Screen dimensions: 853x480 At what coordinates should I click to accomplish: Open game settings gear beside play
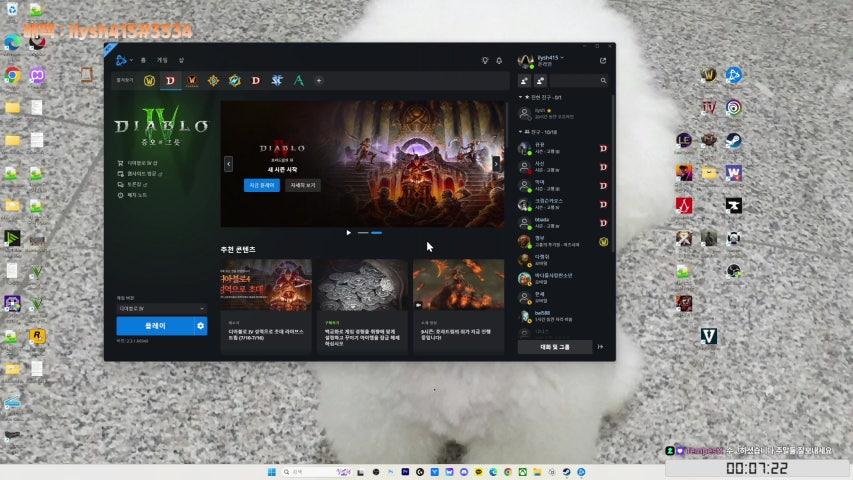201,326
